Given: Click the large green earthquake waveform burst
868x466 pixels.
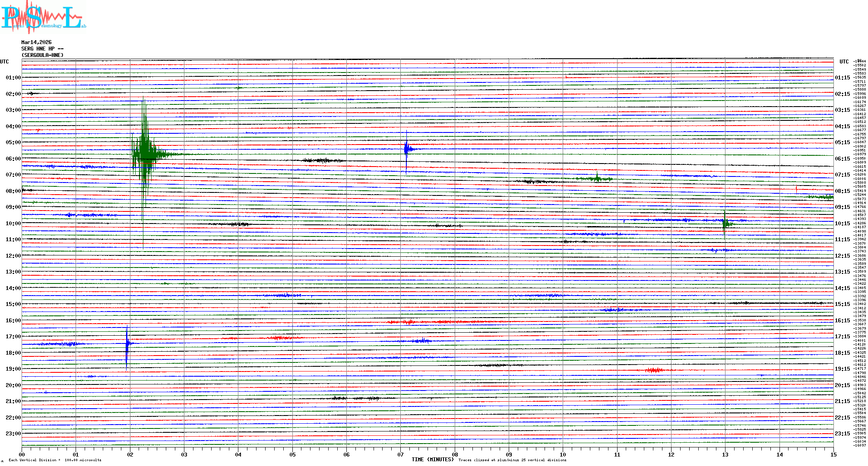Looking at the screenshot, I should [x=146, y=154].
